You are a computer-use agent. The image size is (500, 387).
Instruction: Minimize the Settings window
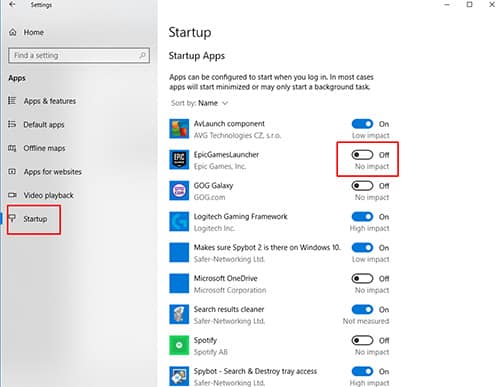447,5
